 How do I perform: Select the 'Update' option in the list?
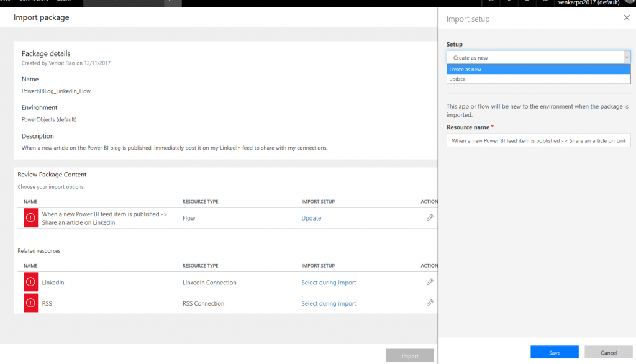click(538, 79)
